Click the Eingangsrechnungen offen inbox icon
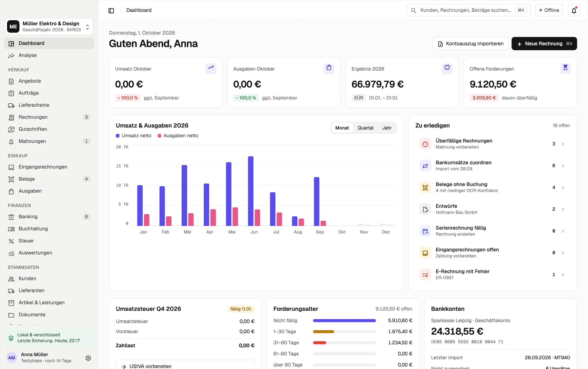This screenshot has width=588, height=369. 425,253
